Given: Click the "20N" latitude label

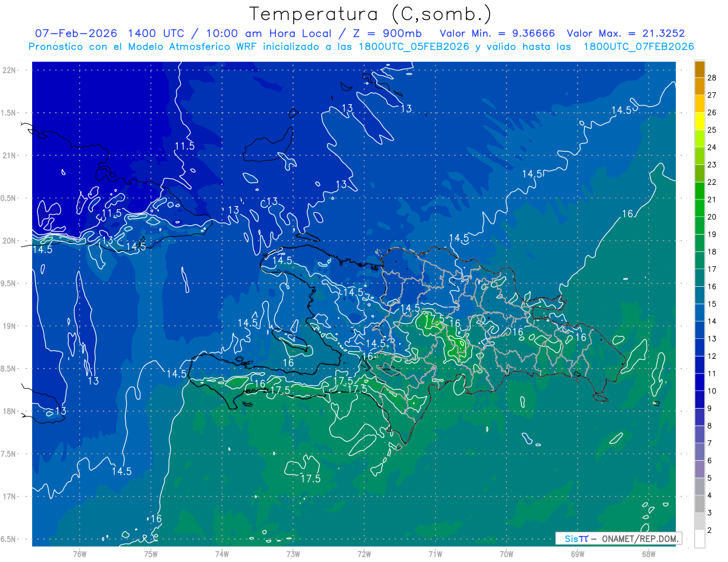Looking at the screenshot, I should tap(10, 241).
